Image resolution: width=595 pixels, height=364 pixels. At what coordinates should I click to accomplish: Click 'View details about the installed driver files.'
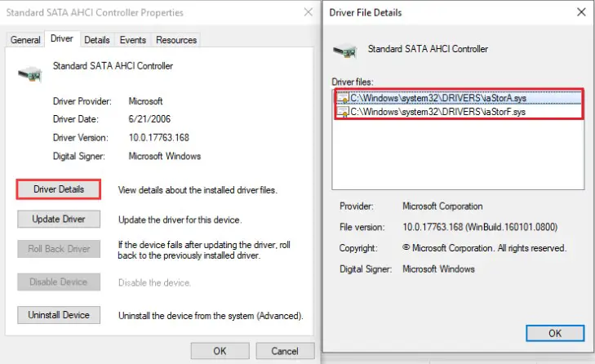pyautogui.click(x=198, y=190)
